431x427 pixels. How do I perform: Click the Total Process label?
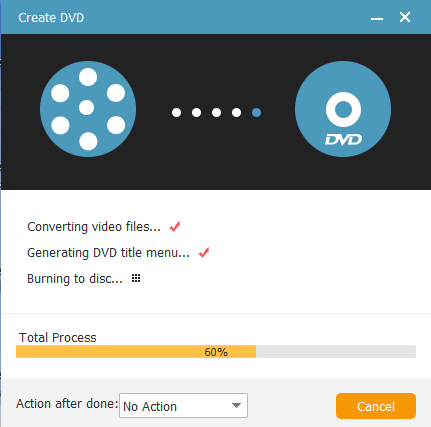tap(58, 338)
